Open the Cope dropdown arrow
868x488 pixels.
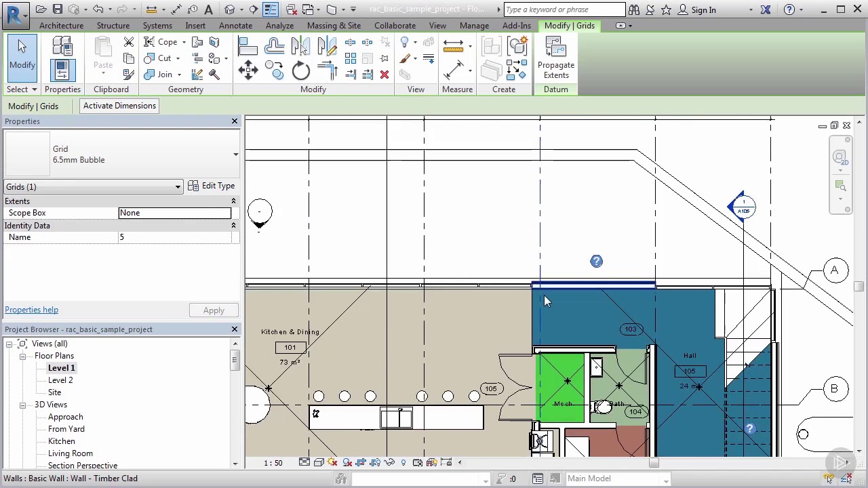click(x=183, y=42)
